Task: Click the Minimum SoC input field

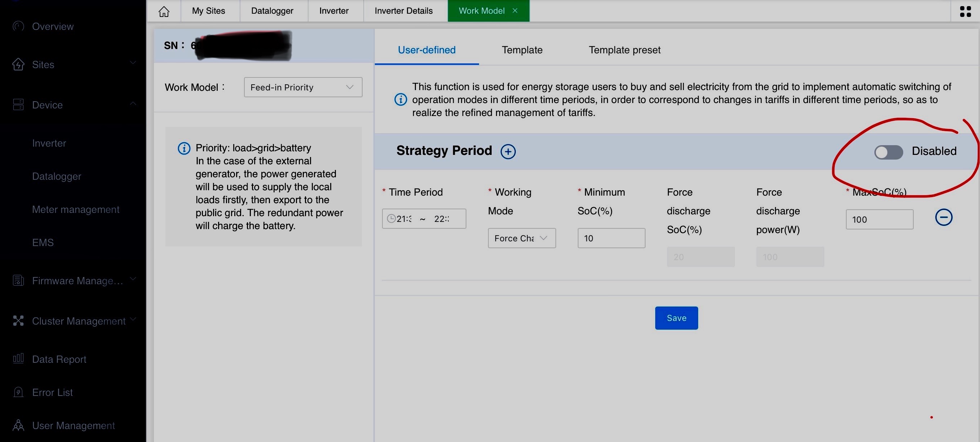Action: coord(611,238)
